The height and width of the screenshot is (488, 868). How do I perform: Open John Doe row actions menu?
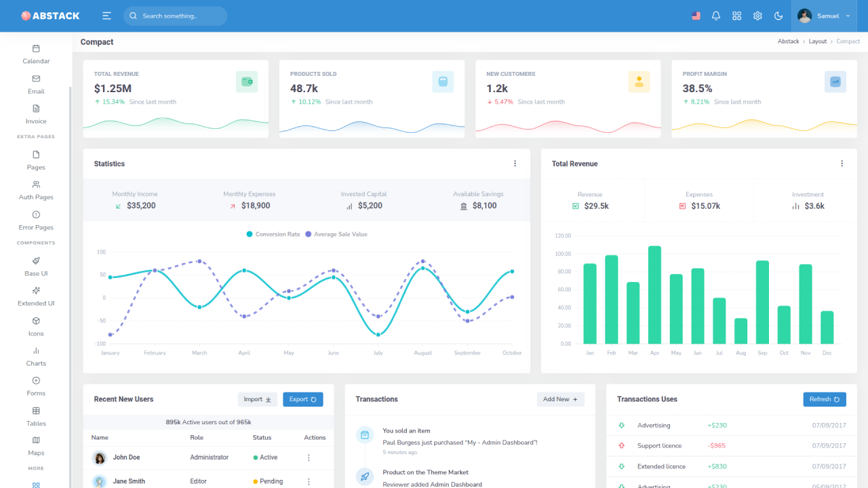309,457
